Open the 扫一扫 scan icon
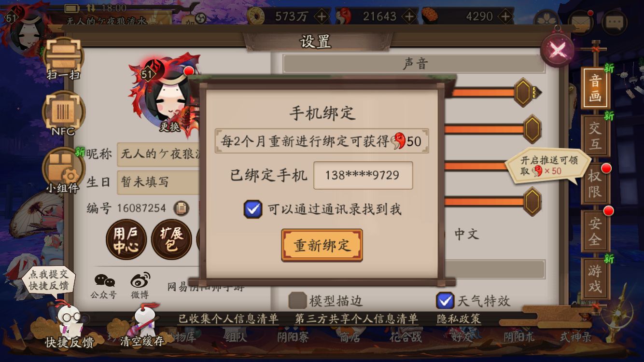The height and width of the screenshot is (362, 644). [64, 57]
